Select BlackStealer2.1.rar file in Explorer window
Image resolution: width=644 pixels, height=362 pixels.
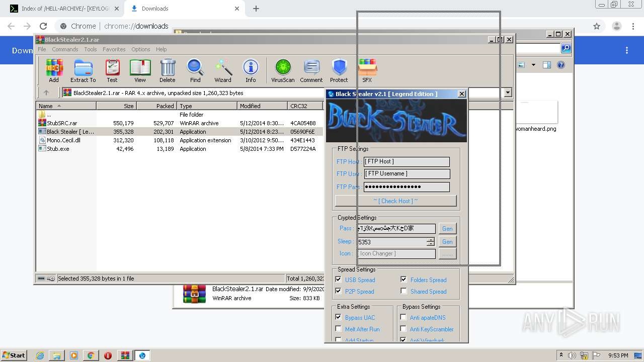pyautogui.click(x=237, y=289)
